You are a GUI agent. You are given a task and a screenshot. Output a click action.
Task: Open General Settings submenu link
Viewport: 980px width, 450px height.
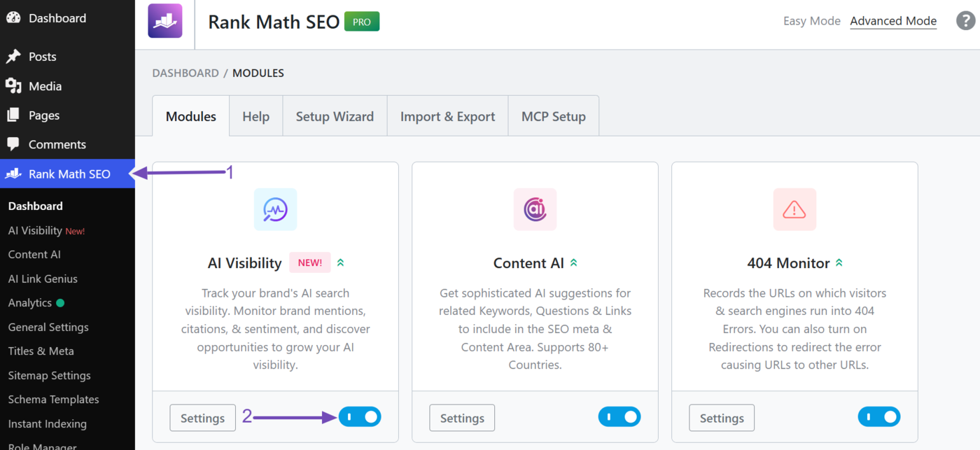click(48, 327)
